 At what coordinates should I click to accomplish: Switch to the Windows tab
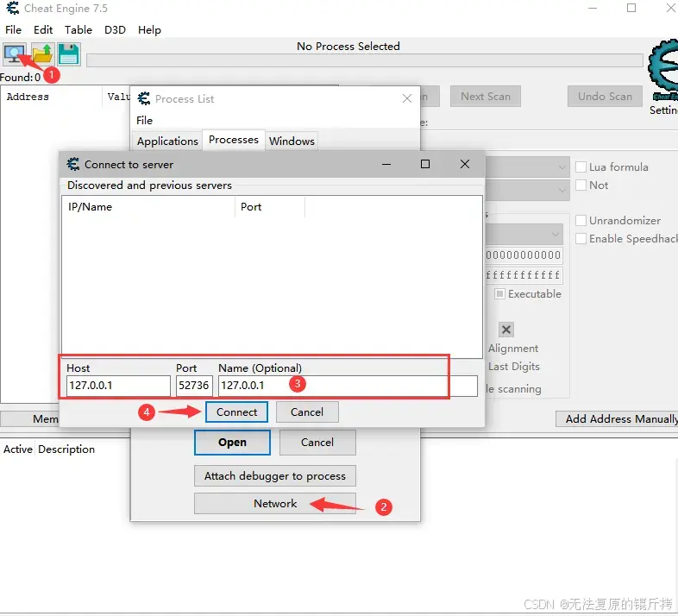coord(292,141)
